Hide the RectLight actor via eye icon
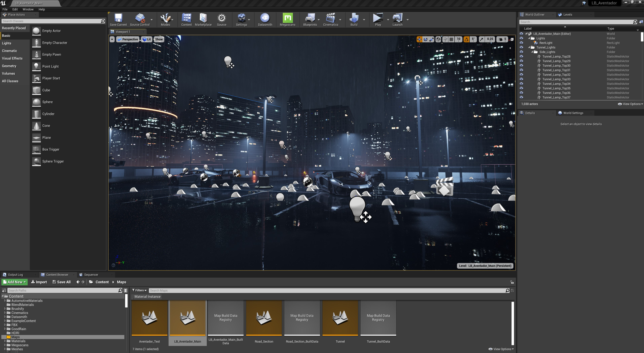Viewport: 644px width, 353px height. (521, 43)
